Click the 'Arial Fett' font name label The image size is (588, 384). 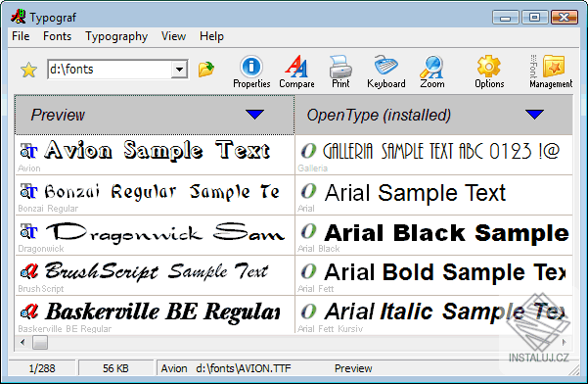315,289
